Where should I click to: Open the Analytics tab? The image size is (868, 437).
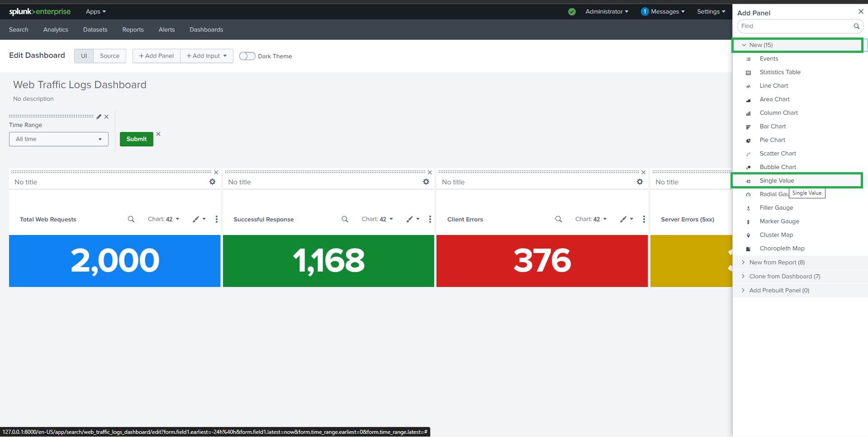pos(56,30)
